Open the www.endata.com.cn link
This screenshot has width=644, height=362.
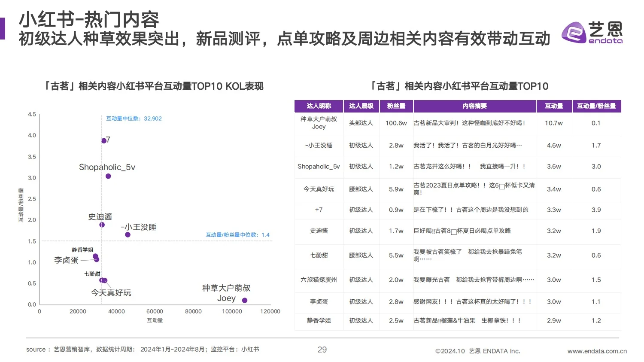(x=597, y=351)
